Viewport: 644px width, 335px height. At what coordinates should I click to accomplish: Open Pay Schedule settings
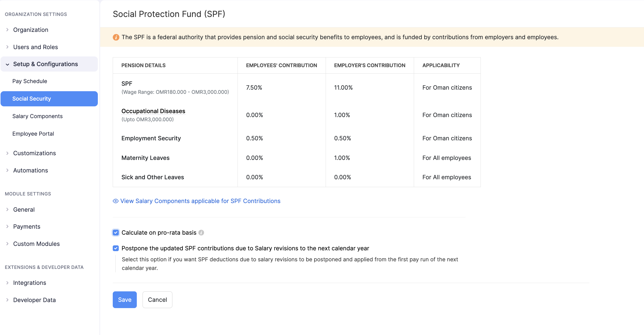coord(30,81)
